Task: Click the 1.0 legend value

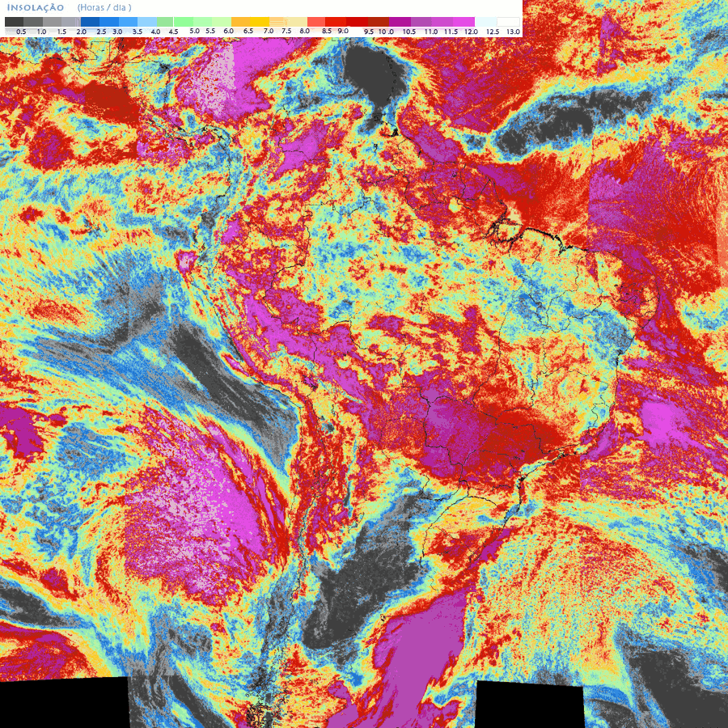Action: click(x=41, y=32)
